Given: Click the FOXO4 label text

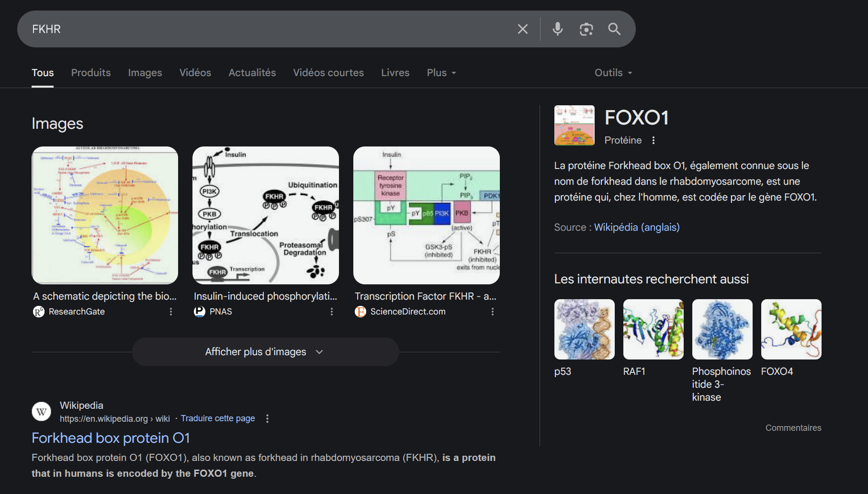Looking at the screenshot, I should pyautogui.click(x=777, y=371).
